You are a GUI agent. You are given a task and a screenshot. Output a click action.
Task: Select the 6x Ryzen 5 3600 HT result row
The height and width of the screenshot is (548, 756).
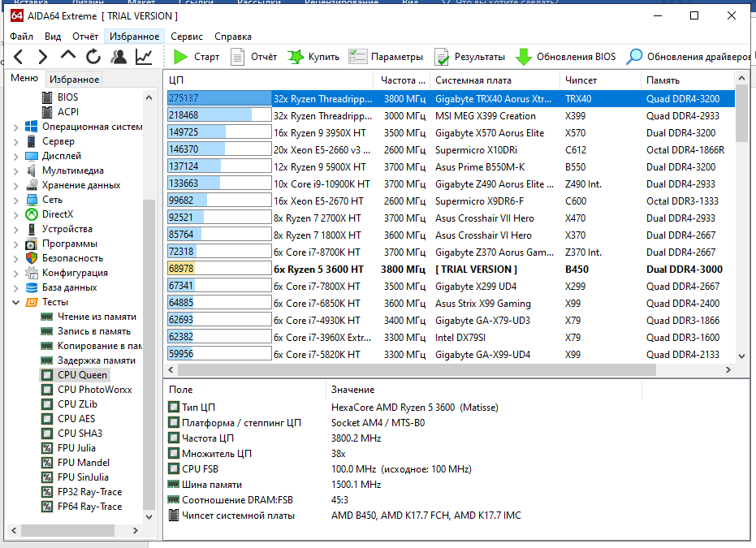(451, 270)
